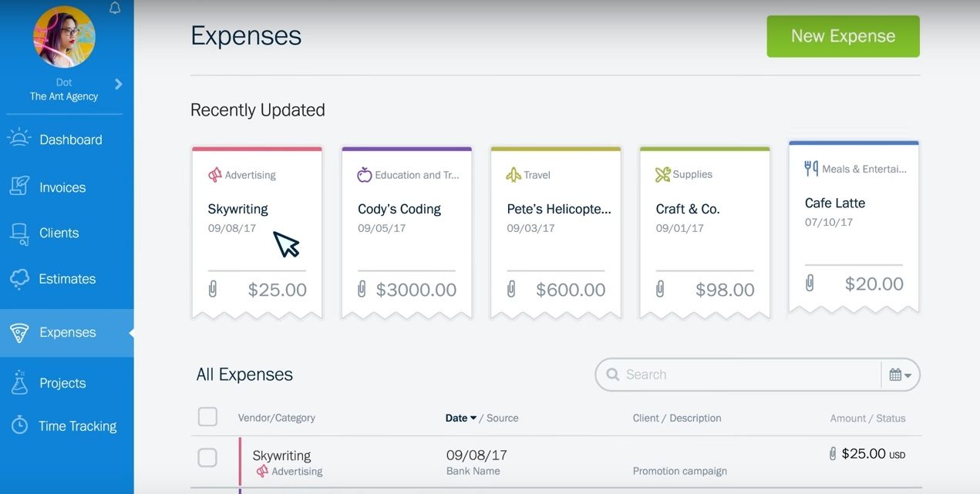Click the red Advertising color bar on Skywriting card

coord(257,150)
